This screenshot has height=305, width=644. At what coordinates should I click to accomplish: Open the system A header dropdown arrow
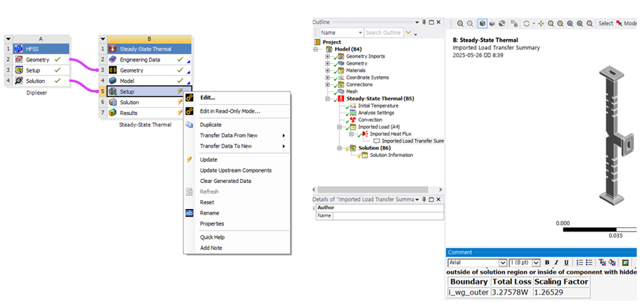8,38
